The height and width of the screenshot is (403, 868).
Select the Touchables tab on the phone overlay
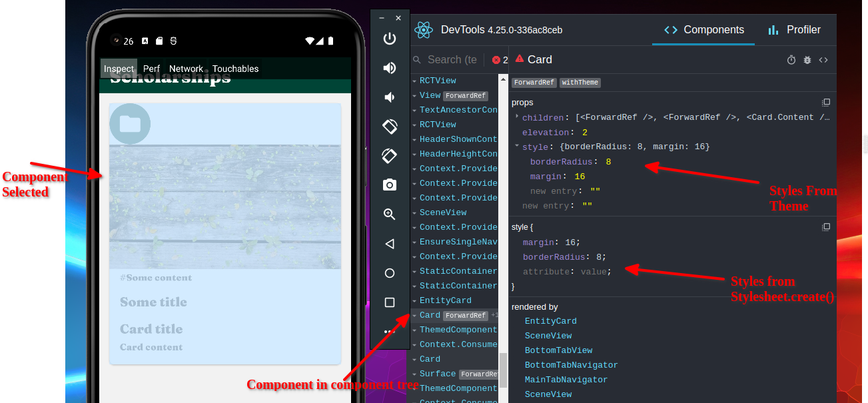click(x=235, y=69)
